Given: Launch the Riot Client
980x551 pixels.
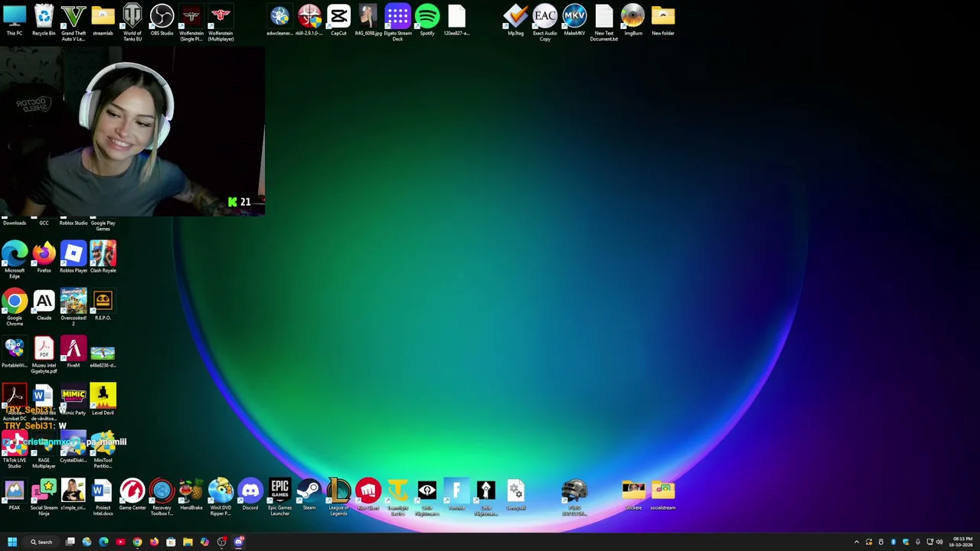Looking at the screenshot, I should [368, 494].
